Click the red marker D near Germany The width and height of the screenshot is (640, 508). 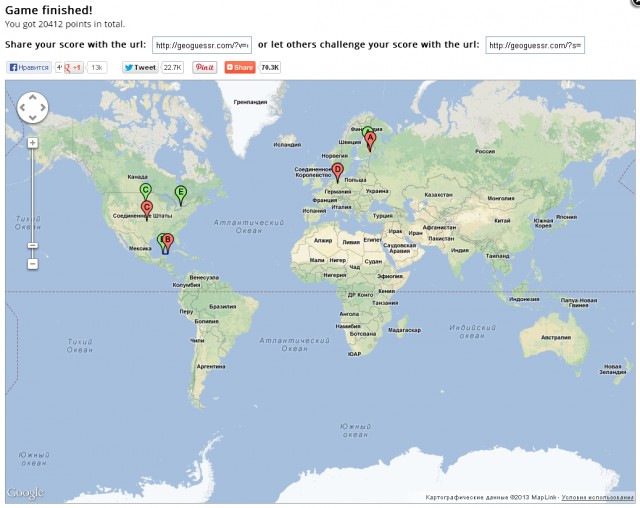(x=338, y=172)
